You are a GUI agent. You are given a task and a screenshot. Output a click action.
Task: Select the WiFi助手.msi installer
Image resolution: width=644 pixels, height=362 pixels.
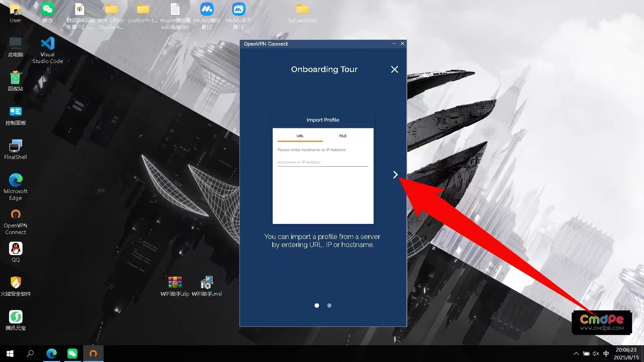[207, 287]
